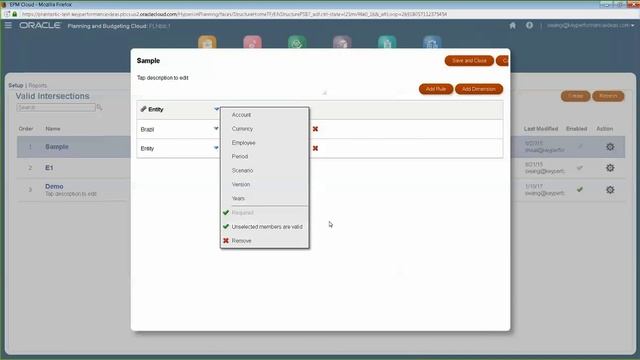
Task: Select the E1 intersection row
Action: coord(73,168)
